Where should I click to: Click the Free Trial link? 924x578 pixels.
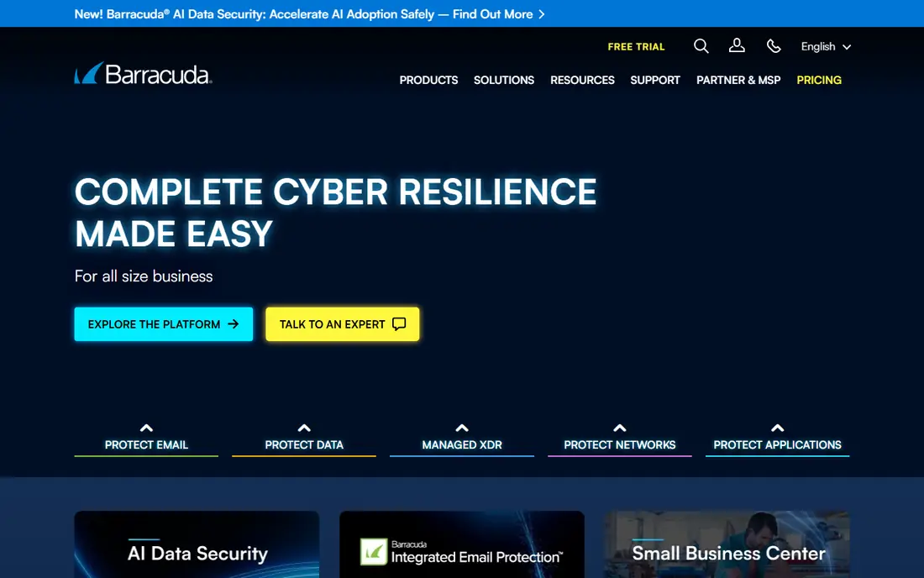[636, 46]
